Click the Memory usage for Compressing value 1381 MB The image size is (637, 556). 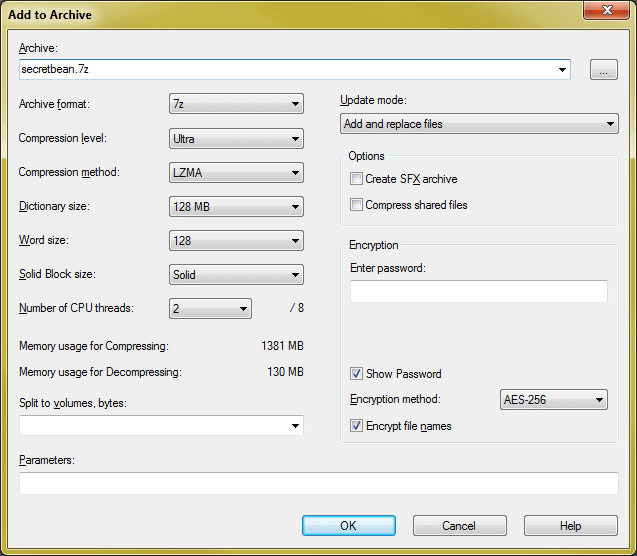[x=282, y=346]
